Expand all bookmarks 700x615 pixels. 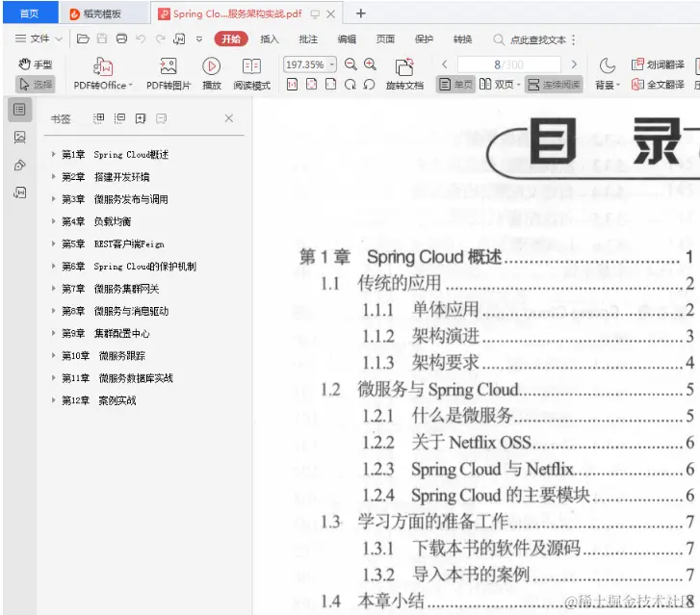click(x=98, y=118)
